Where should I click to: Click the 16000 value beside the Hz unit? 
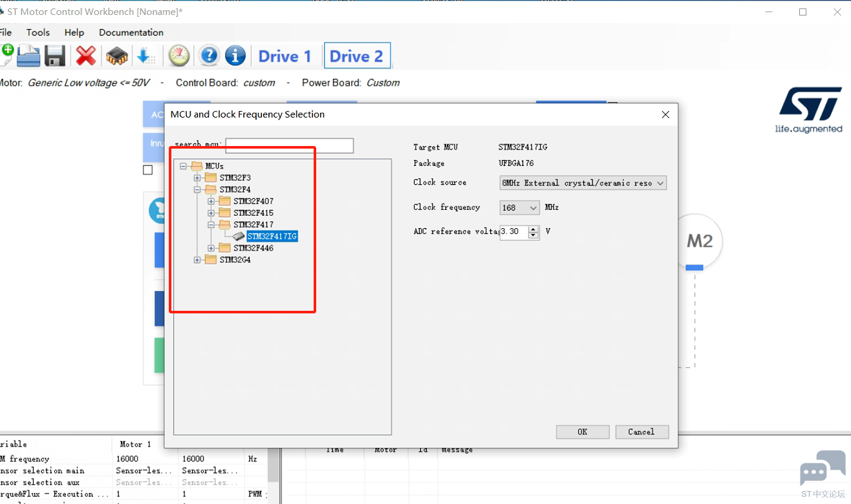coord(193,459)
